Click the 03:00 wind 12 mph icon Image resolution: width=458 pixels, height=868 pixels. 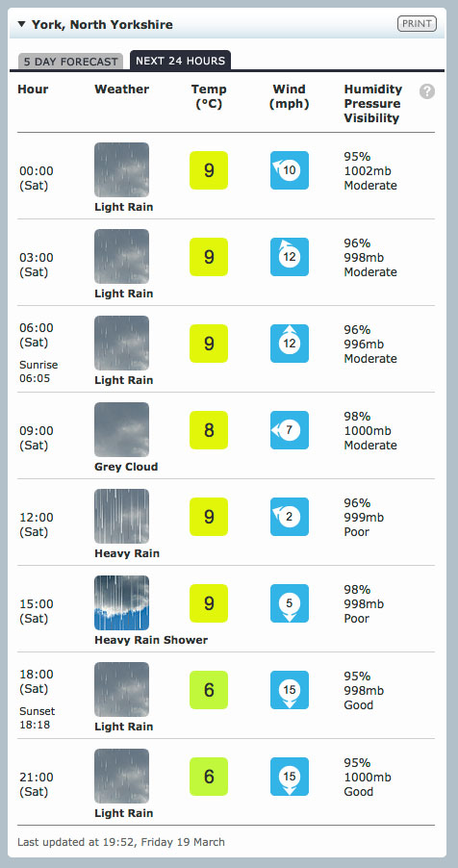(x=290, y=257)
